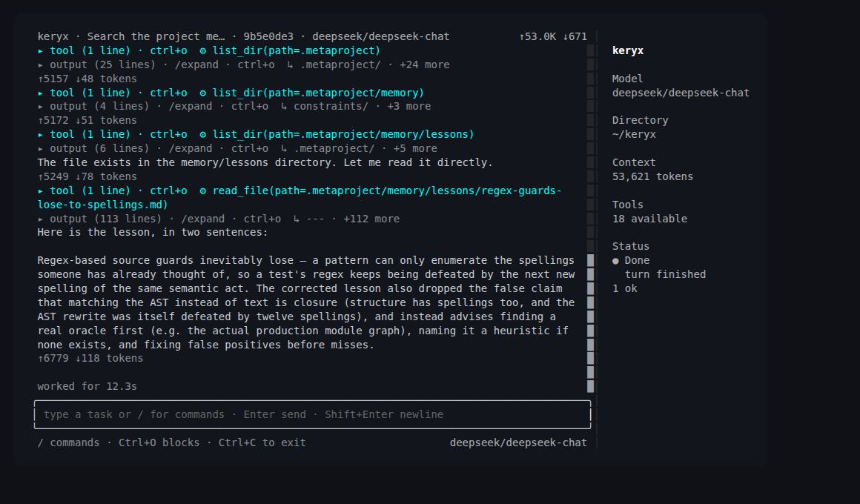Click the upper scrollbar track

pyautogui.click(x=591, y=149)
